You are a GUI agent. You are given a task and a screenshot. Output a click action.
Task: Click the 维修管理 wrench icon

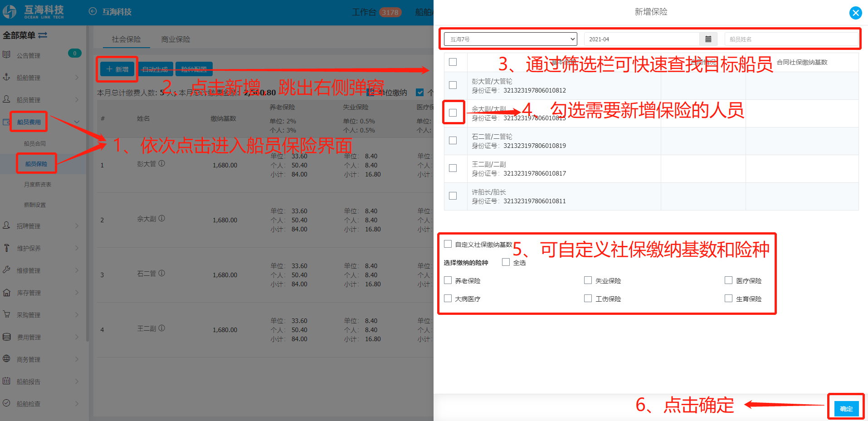6,270
